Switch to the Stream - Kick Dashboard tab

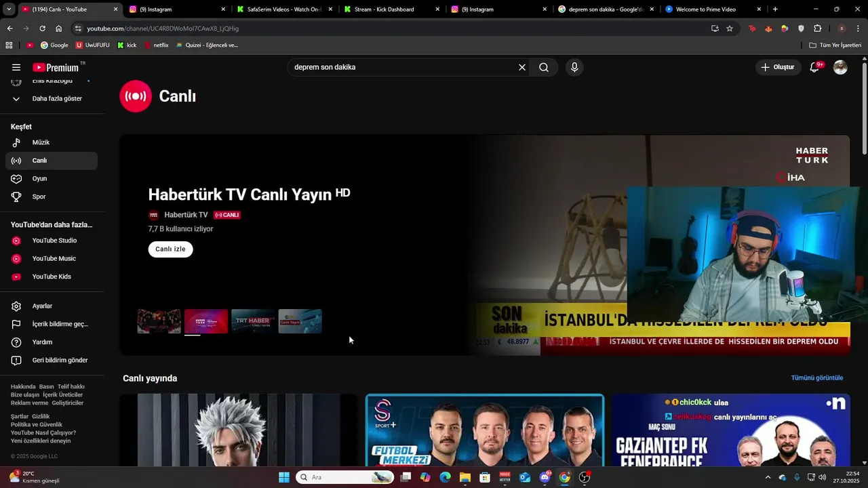pyautogui.click(x=392, y=9)
